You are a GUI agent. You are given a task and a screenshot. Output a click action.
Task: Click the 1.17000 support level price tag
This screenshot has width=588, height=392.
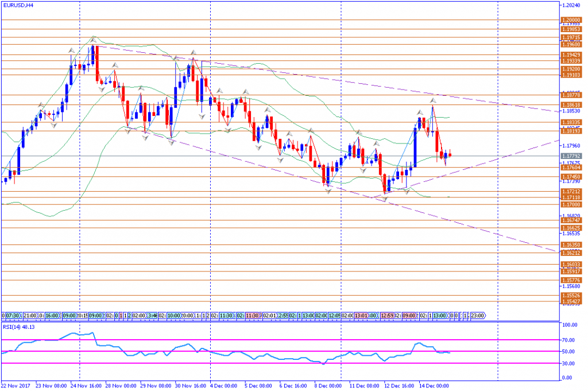572,204
